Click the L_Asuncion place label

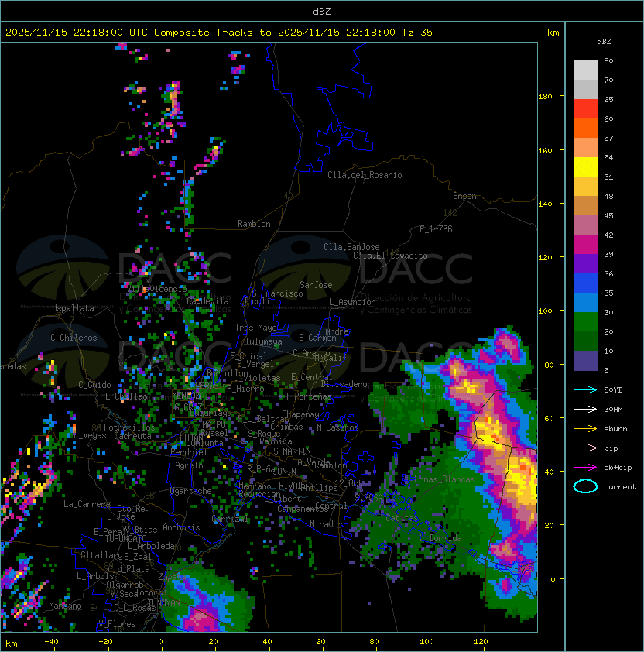352,302
